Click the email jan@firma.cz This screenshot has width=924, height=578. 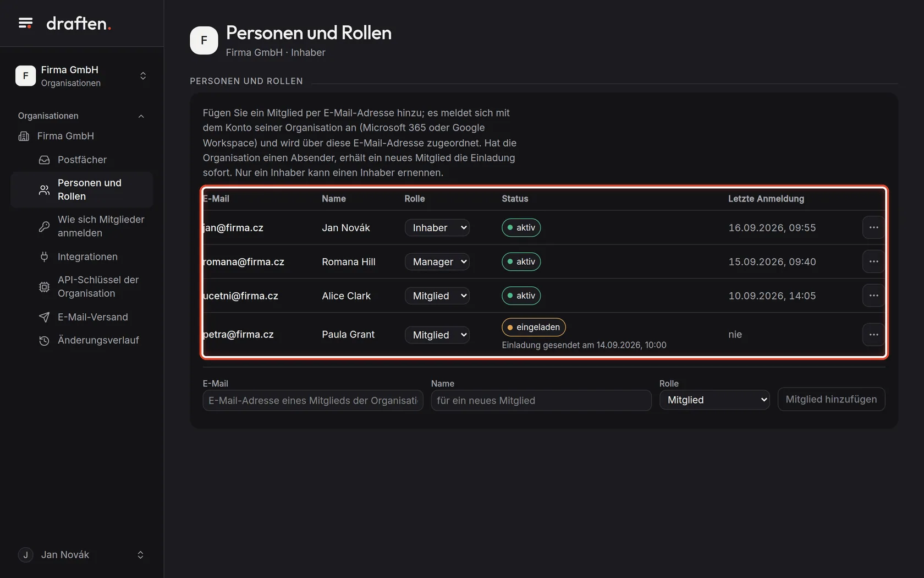point(233,228)
